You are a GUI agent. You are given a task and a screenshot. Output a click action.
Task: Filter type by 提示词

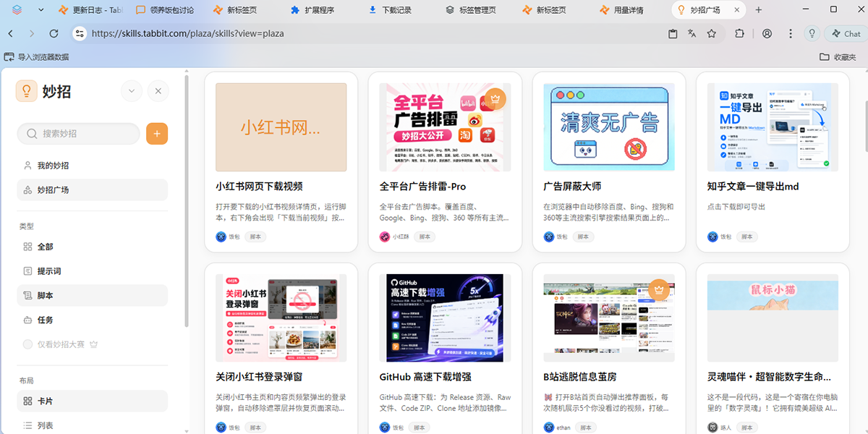click(93, 271)
